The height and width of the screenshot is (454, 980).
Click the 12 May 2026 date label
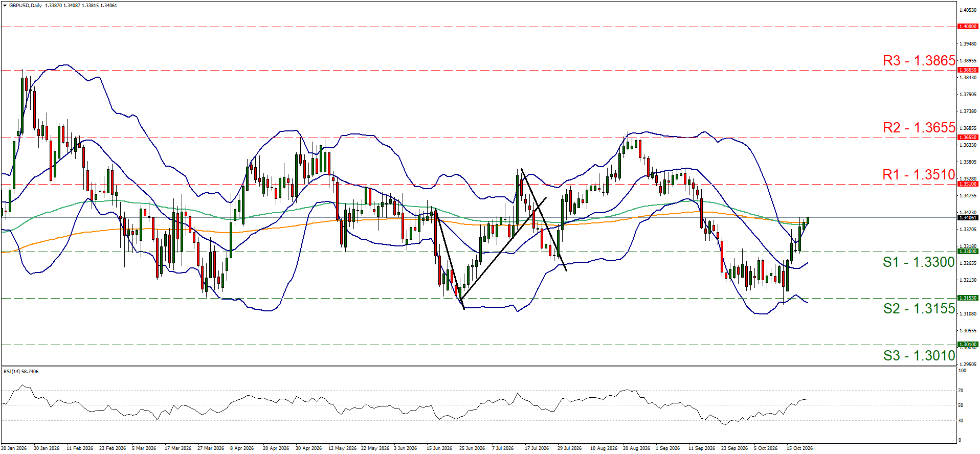click(342, 448)
